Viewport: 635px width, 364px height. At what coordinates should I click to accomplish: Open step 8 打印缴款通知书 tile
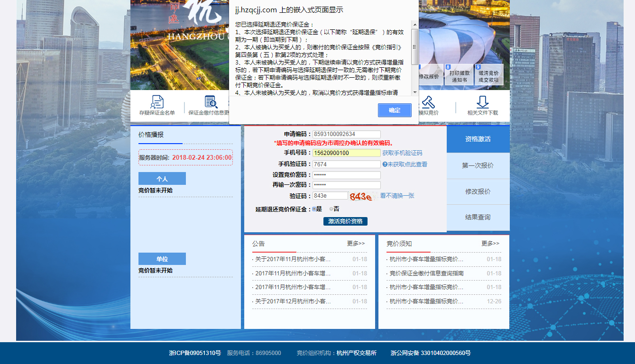pyautogui.click(x=459, y=74)
